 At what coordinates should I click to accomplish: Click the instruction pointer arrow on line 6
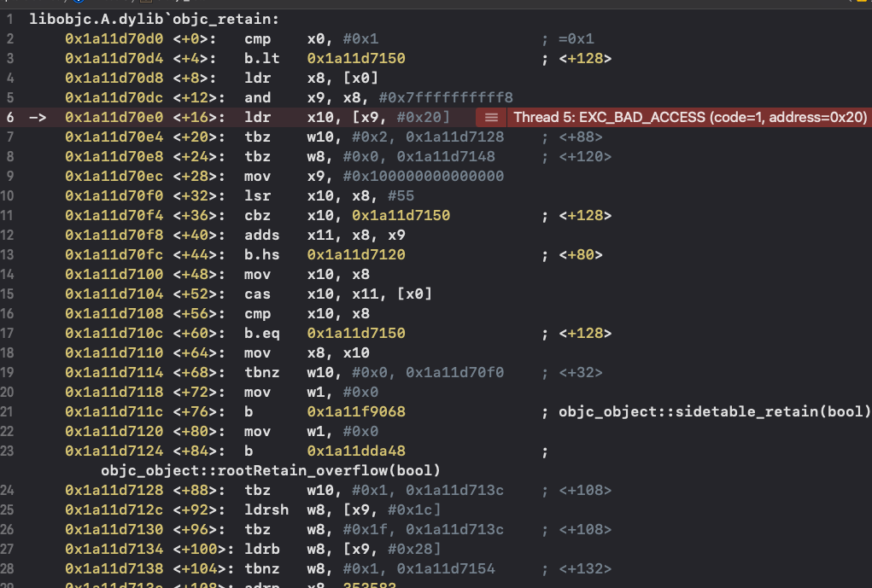pos(38,117)
